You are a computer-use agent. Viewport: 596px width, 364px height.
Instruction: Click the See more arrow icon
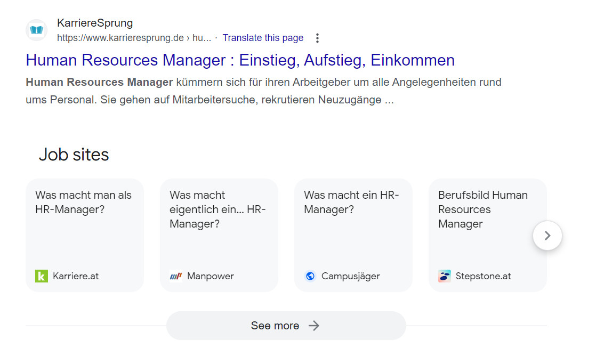pyautogui.click(x=316, y=325)
